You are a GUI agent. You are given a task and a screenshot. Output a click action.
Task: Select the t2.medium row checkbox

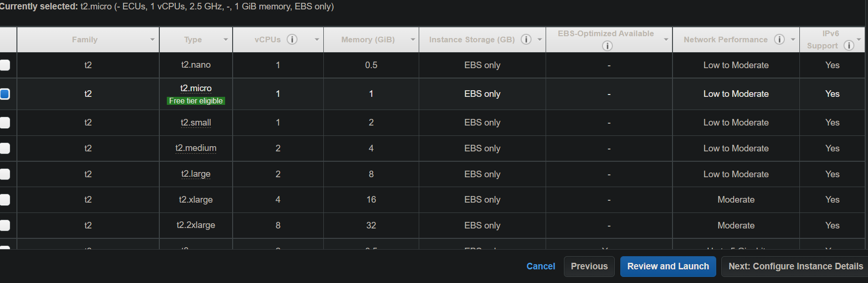[5, 148]
